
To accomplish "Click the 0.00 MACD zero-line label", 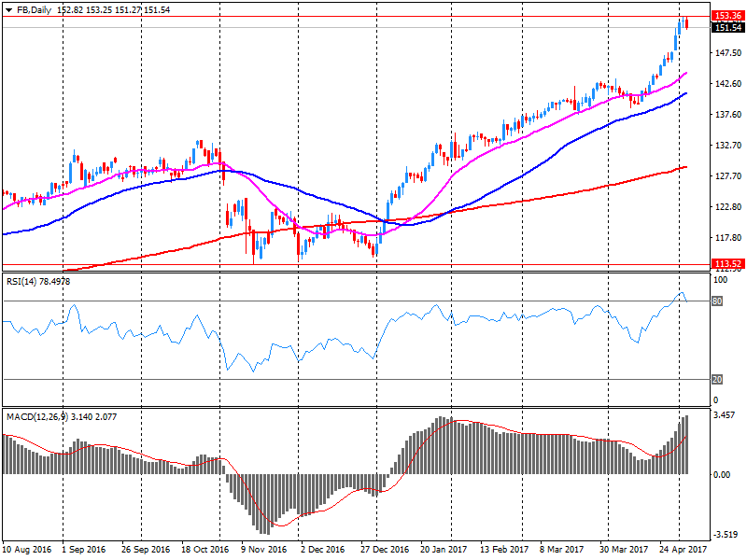I will coord(722,474).
